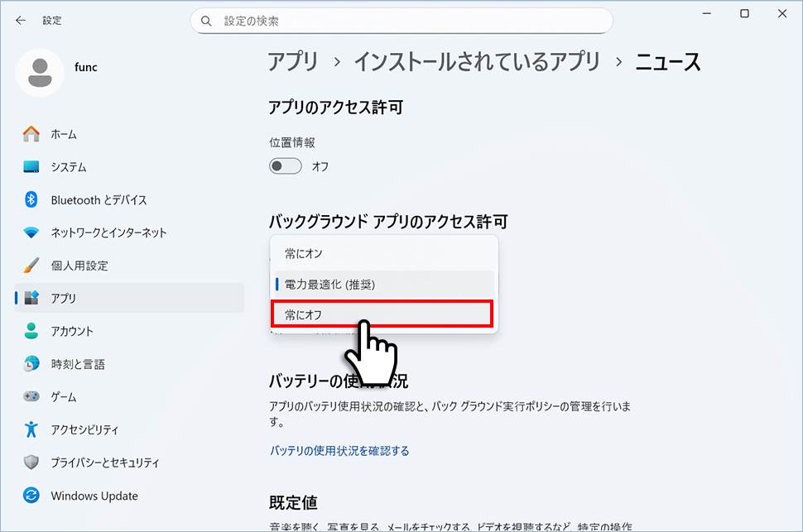
Task: Click inside the 設定の検索 search field
Action: point(401,20)
